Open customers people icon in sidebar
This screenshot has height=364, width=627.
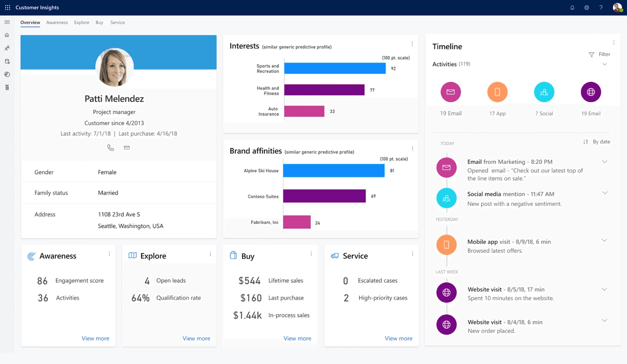pos(7,48)
